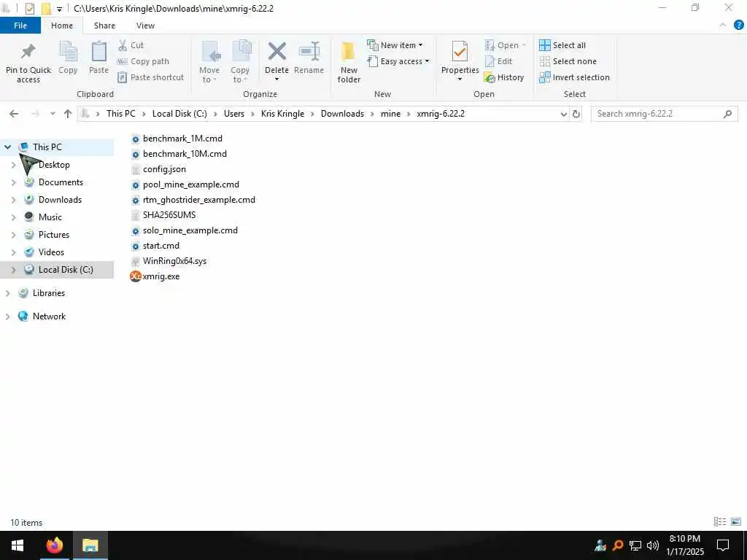Click the network tray icon

tap(635, 545)
